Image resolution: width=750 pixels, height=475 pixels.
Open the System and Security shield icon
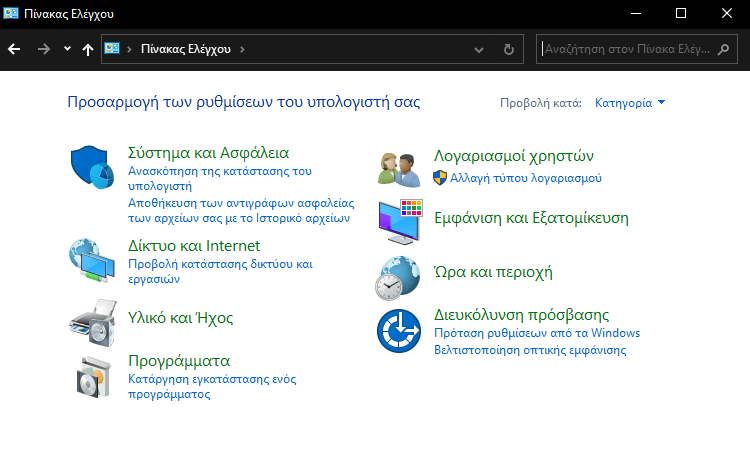coord(92,167)
